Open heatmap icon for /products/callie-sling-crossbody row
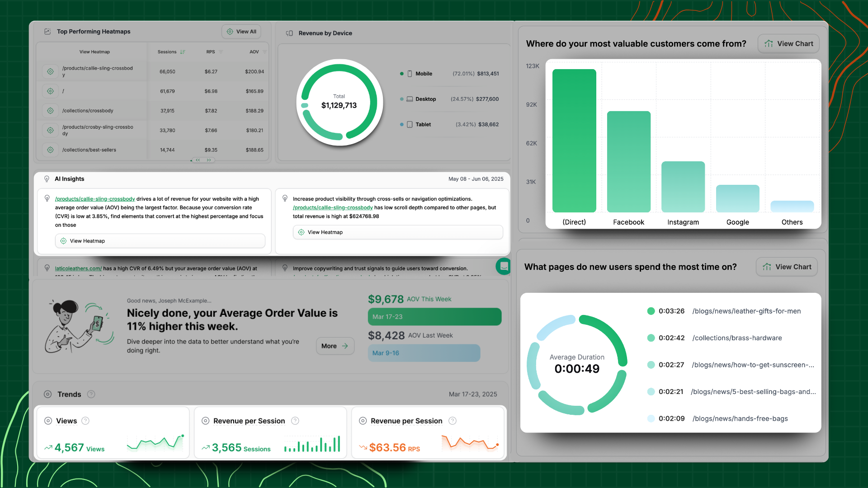 coord(50,71)
